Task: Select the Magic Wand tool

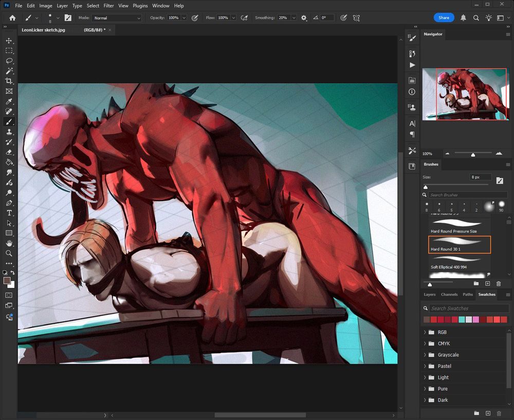Action: [x=9, y=71]
